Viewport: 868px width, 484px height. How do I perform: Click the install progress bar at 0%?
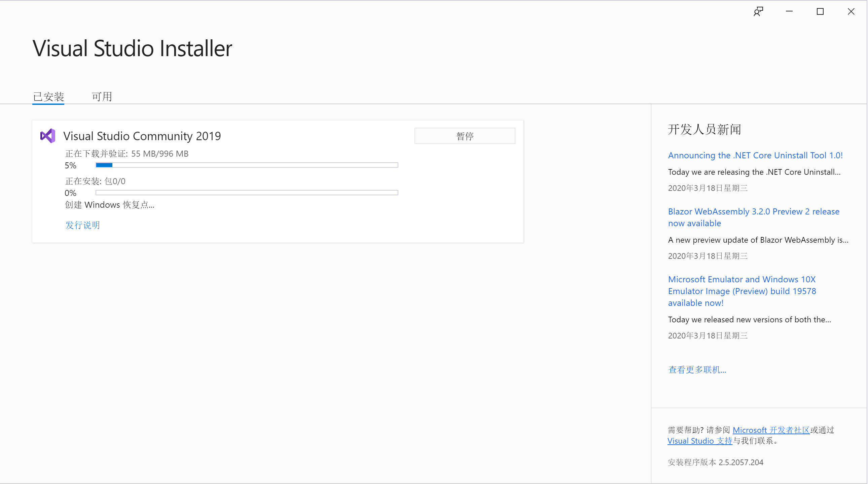click(x=247, y=193)
